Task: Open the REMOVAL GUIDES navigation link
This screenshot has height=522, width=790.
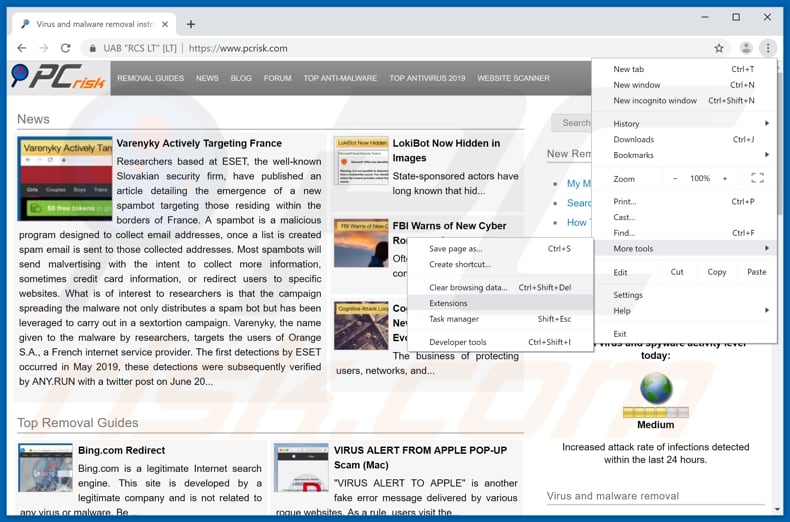Action: click(x=150, y=78)
